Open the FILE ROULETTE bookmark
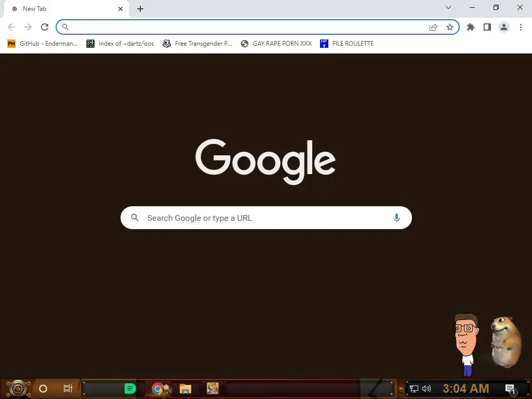Viewport: 532px width, 399px height. 347,44
